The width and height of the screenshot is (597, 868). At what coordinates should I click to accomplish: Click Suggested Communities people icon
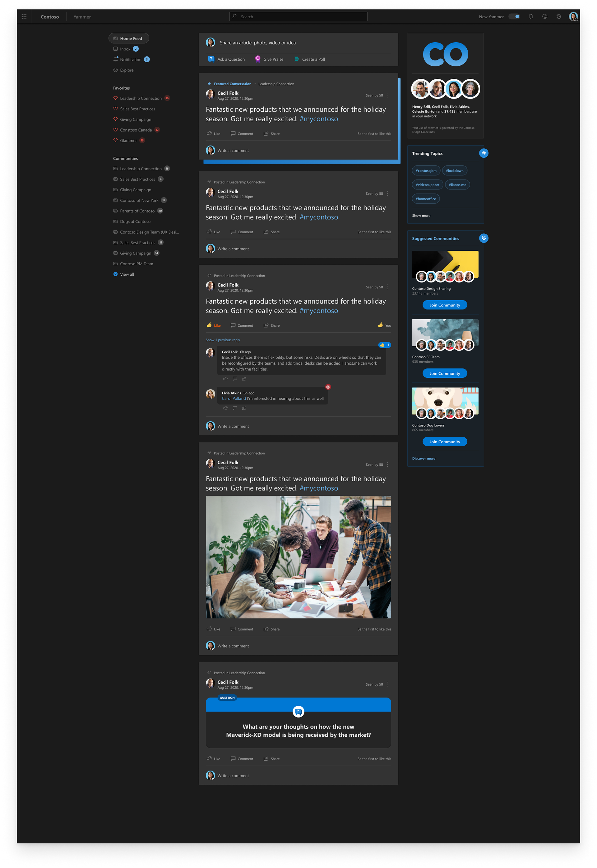tap(484, 238)
